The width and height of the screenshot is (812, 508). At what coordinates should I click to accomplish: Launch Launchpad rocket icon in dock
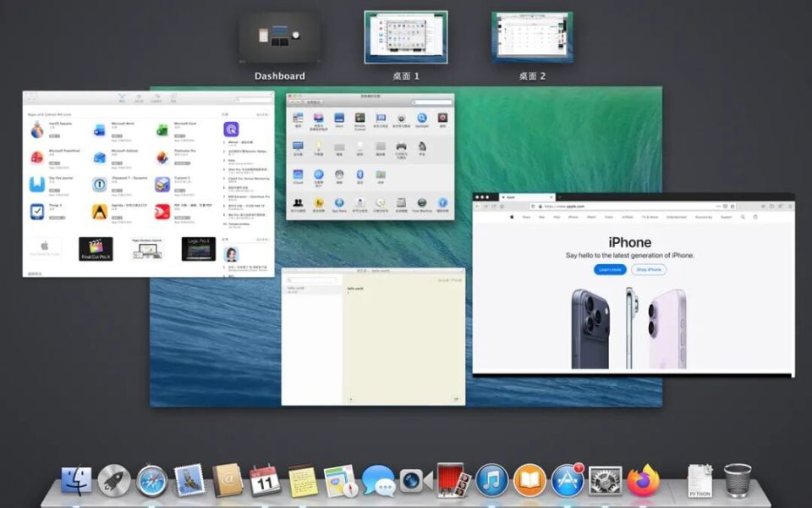[114, 481]
